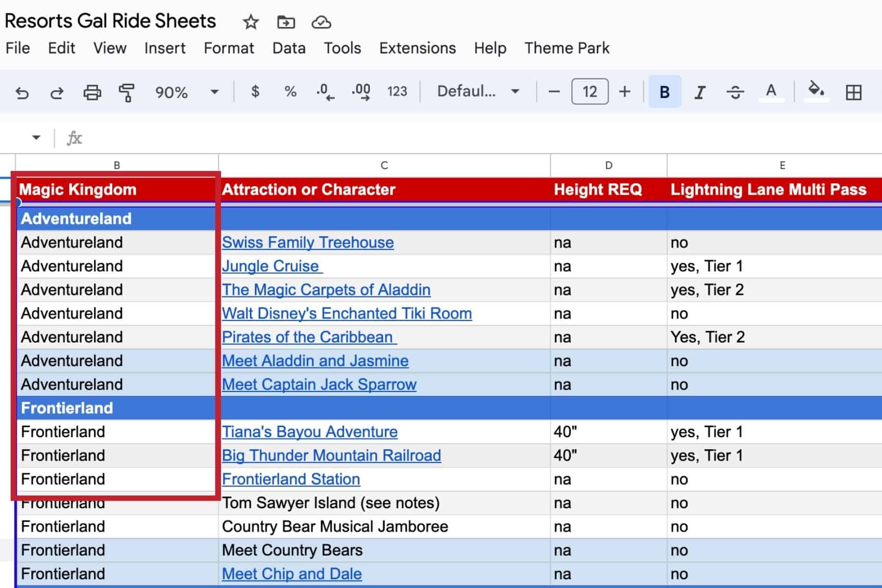Format as currency with dollar icon
882x588 pixels.
tap(255, 92)
